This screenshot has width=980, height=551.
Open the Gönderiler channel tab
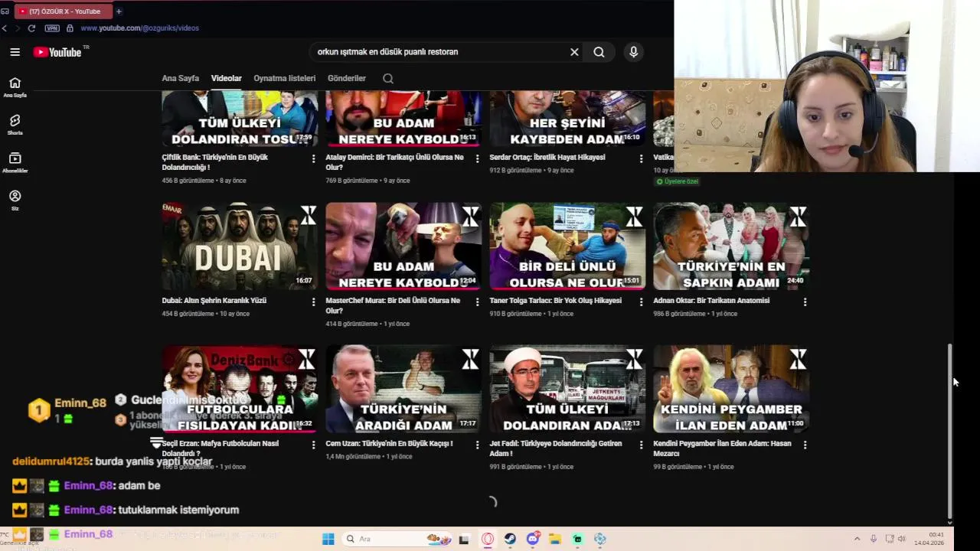click(x=346, y=78)
